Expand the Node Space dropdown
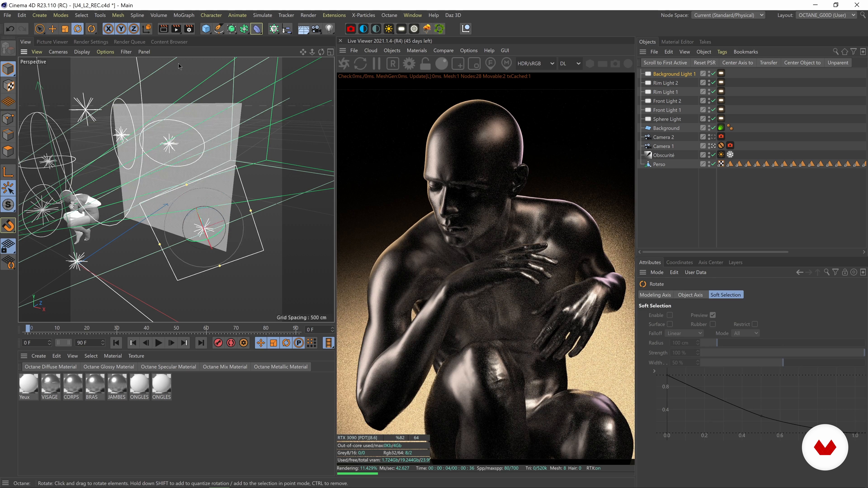This screenshot has height=488, width=868. 728,15
